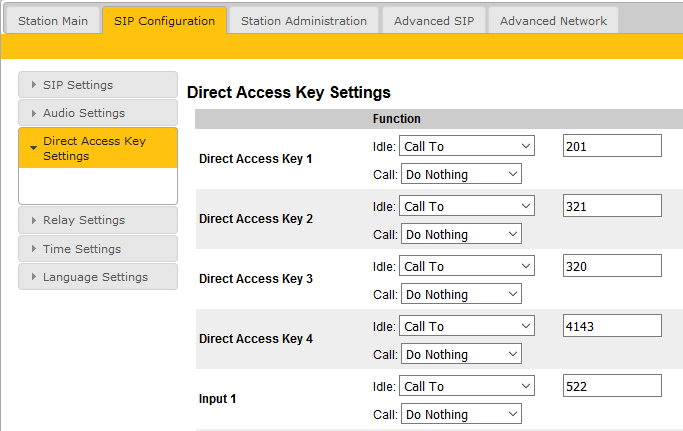Click number field containing 4143
This screenshot has width=683, height=431.
611,326
